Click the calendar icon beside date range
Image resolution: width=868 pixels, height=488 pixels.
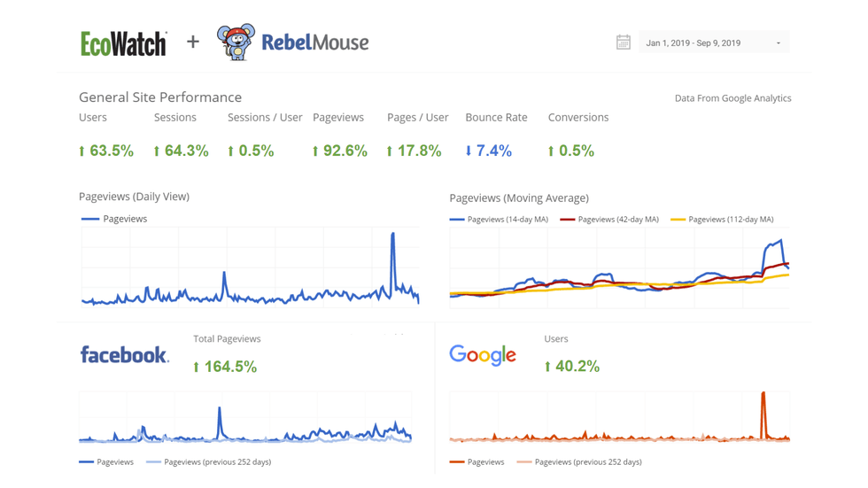(x=624, y=43)
